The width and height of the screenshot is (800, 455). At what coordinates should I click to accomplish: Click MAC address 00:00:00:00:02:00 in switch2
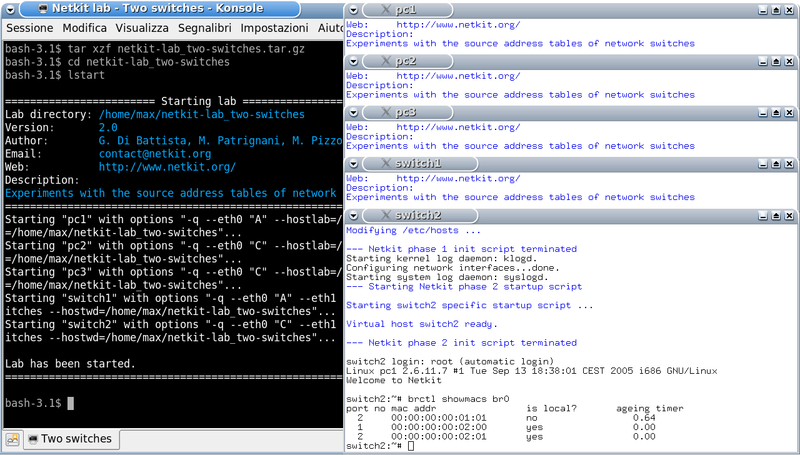(439, 427)
